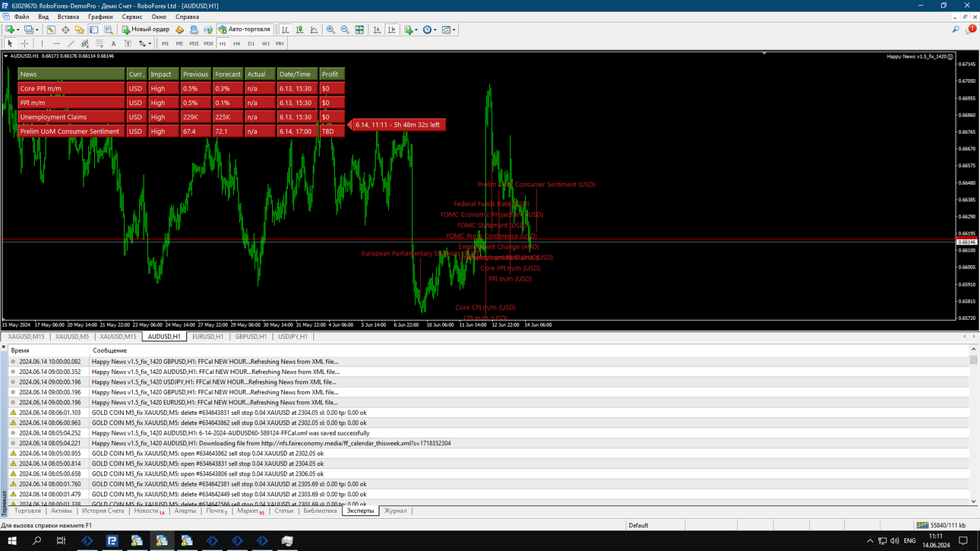Select the candlestick chart display icon

point(300,30)
